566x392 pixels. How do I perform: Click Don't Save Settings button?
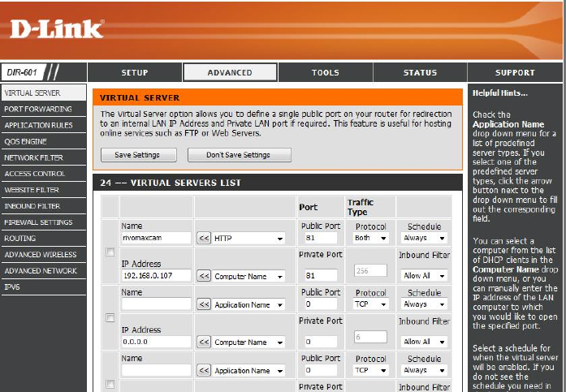click(x=239, y=155)
